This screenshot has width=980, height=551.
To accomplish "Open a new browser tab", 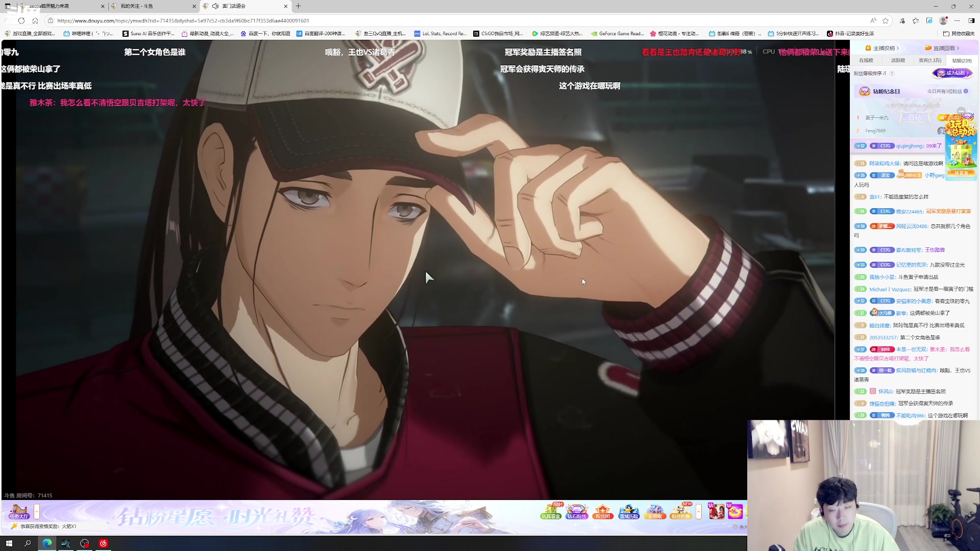I will (299, 6).
